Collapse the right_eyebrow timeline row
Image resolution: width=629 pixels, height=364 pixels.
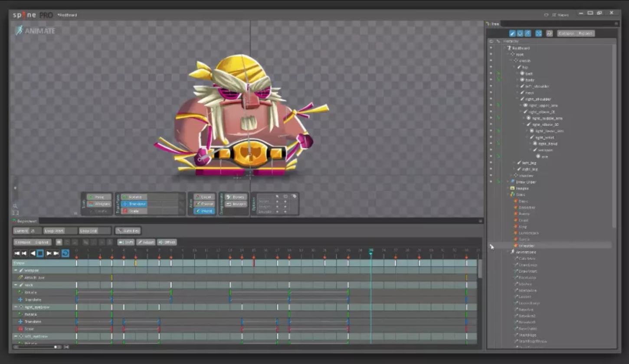(16, 307)
